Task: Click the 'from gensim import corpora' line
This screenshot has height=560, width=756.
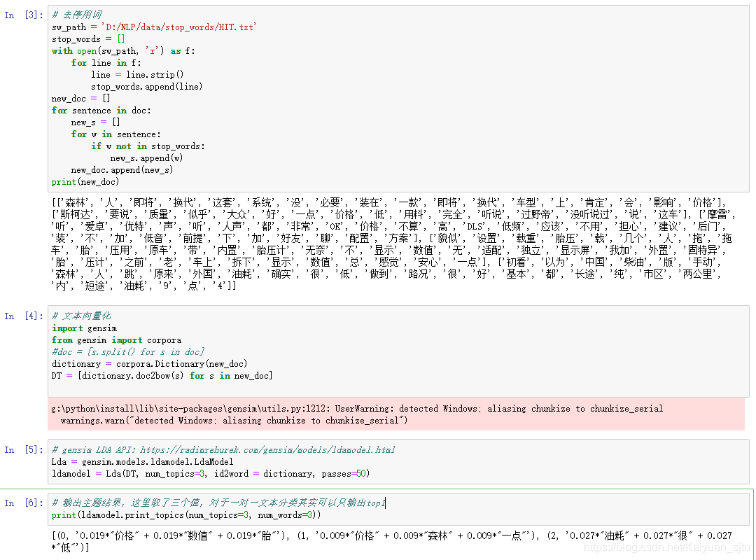Action: pos(116,340)
